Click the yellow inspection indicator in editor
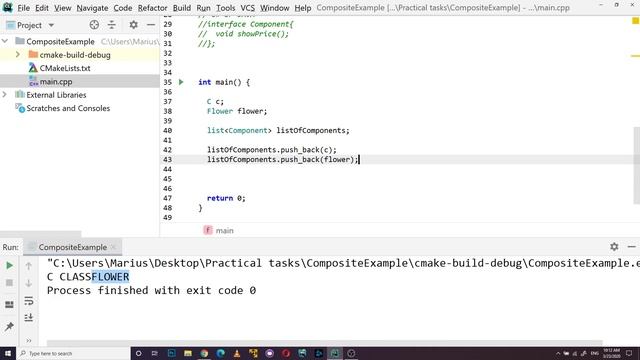The image size is (640, 360). 635,21
